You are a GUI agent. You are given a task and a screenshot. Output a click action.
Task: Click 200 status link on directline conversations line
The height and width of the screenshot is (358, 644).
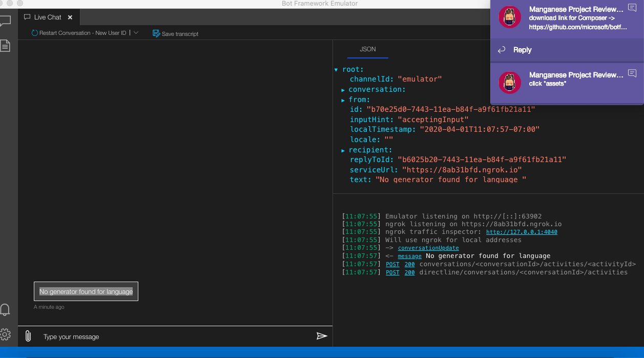[x=409, y=272]
